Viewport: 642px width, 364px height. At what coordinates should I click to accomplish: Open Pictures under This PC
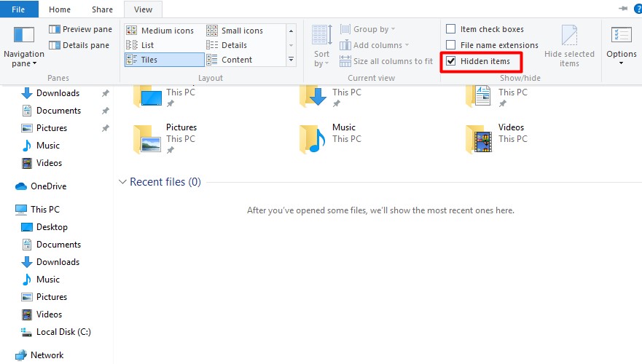(52, 297)
